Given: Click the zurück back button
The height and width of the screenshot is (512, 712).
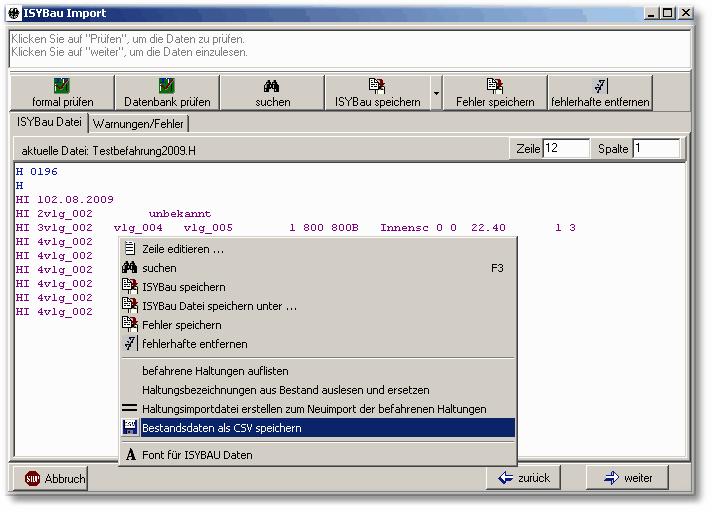Looking at the screenshot, I should [523, 478].
